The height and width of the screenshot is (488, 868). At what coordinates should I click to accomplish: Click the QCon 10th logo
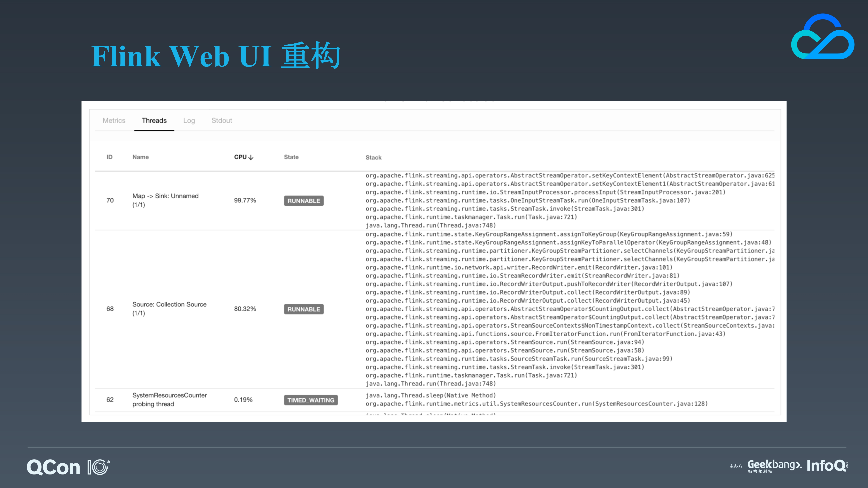68,467
